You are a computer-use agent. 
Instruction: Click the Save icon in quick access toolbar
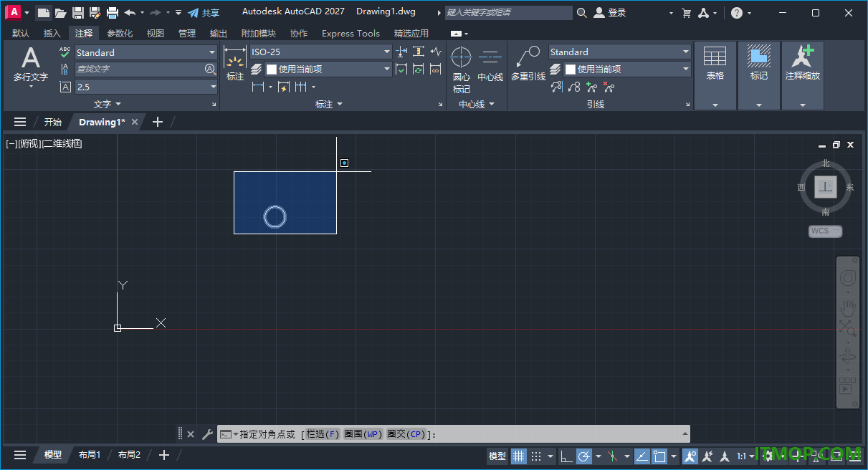[78, 13]
